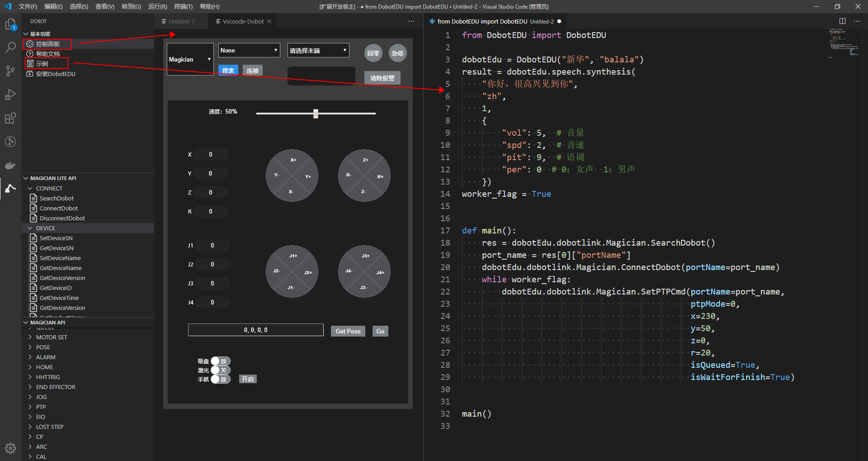Toggle the 吸盘 suction cup switch
The width and height of the screenshot is (868, 461).
click(221, 361)
